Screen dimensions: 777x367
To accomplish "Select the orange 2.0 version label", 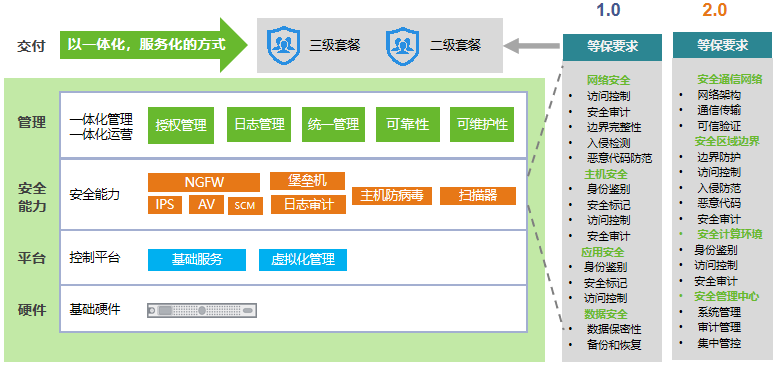I will [x=714, y=10].
